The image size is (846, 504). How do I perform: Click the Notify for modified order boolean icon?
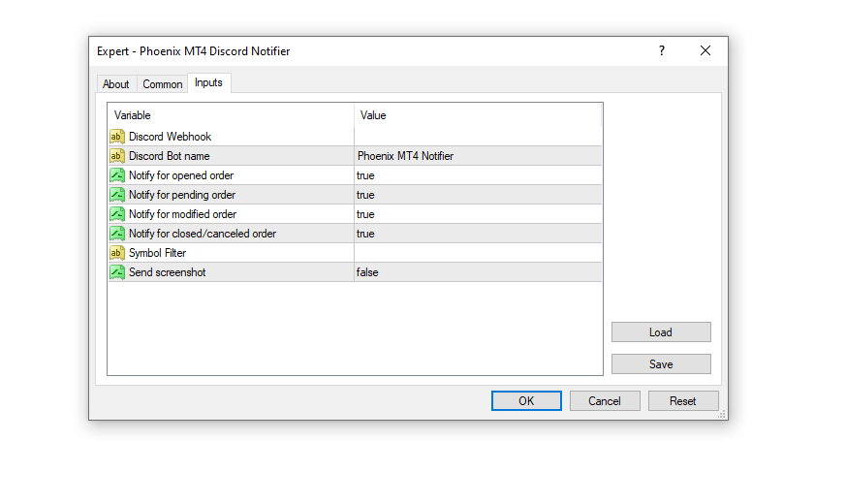click(x=117, y=214)
